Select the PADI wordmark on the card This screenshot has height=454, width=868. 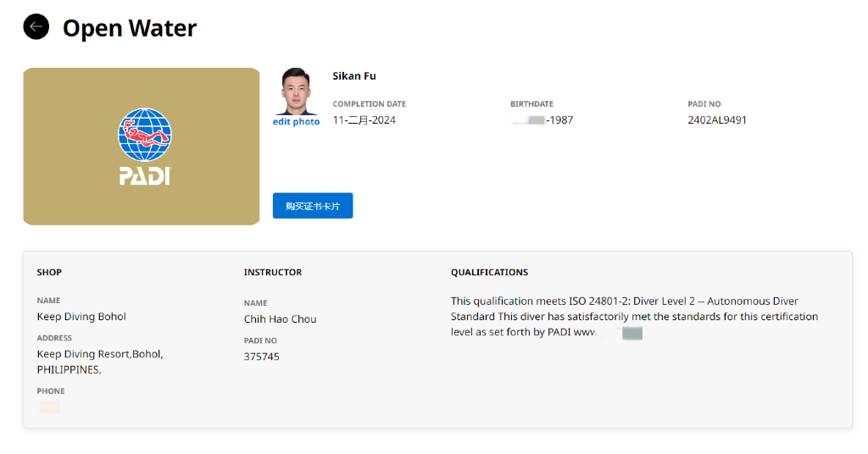pos(145,176)
